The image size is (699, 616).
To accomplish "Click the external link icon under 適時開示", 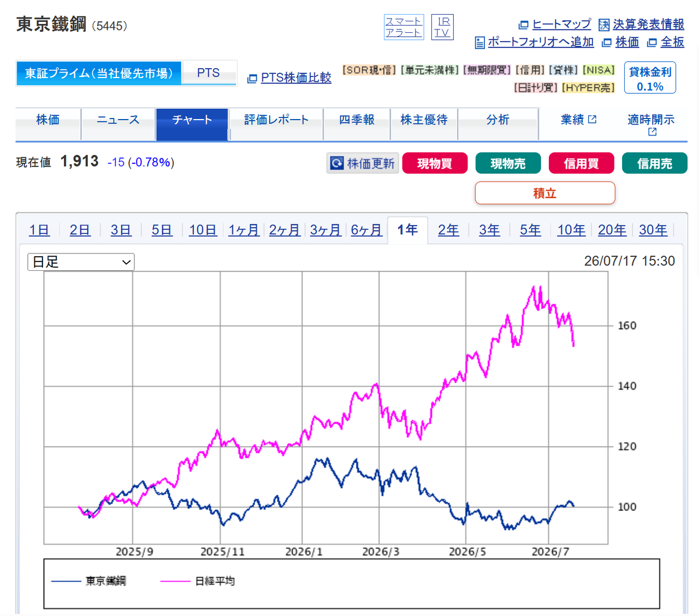I will tap(652, 132).
